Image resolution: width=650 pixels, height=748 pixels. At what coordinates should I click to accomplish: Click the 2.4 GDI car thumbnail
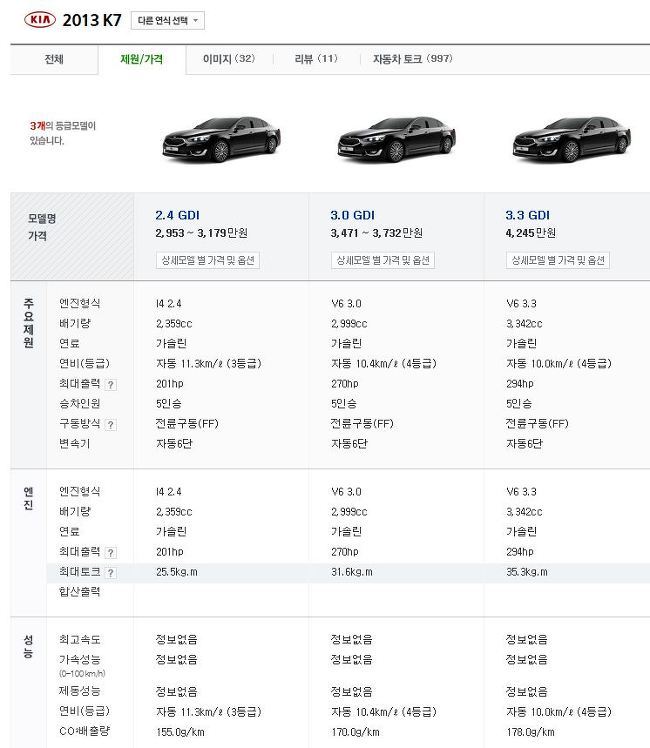tap(221, 139)
